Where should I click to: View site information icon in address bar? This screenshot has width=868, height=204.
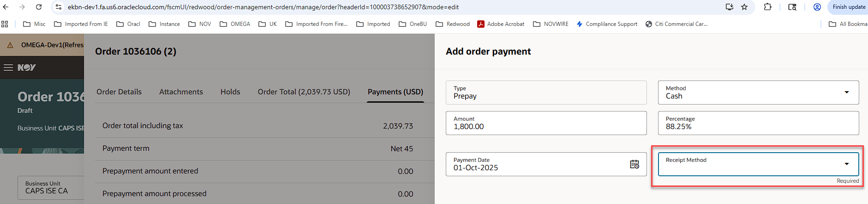coord(58,7)
